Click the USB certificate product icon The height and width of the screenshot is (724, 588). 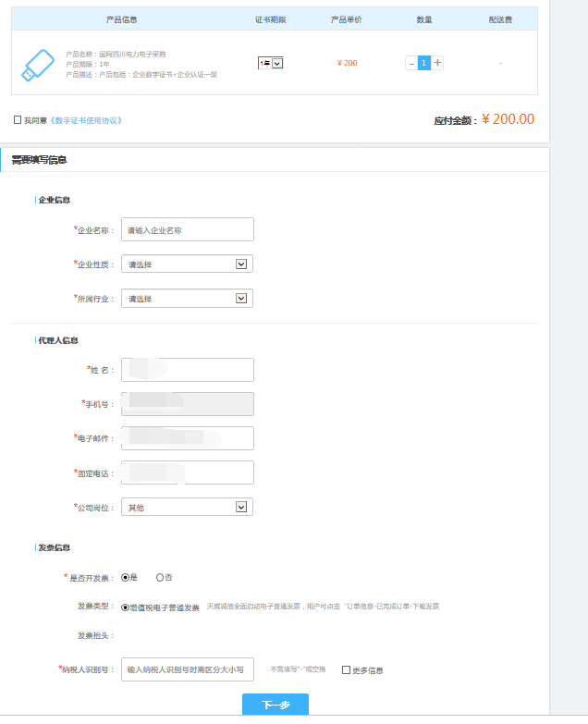coord(38,64)
